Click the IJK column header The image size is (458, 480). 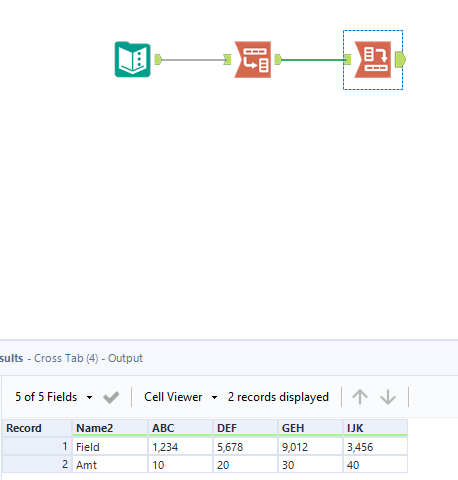[x=375, y=428]
